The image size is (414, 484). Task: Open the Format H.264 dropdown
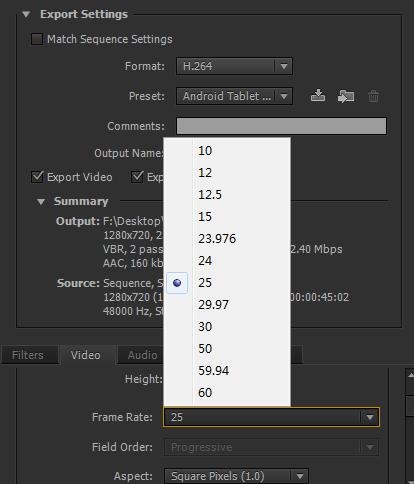tap(234, 66)
